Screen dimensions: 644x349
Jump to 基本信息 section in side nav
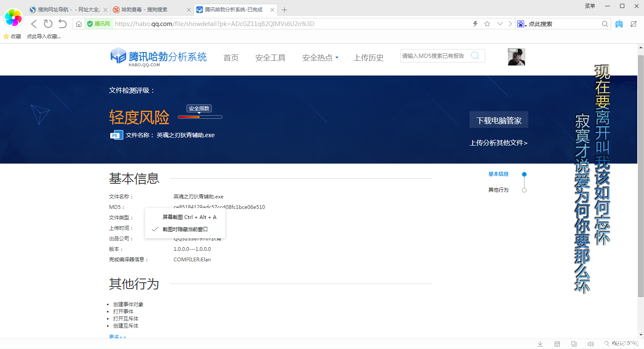499,174
